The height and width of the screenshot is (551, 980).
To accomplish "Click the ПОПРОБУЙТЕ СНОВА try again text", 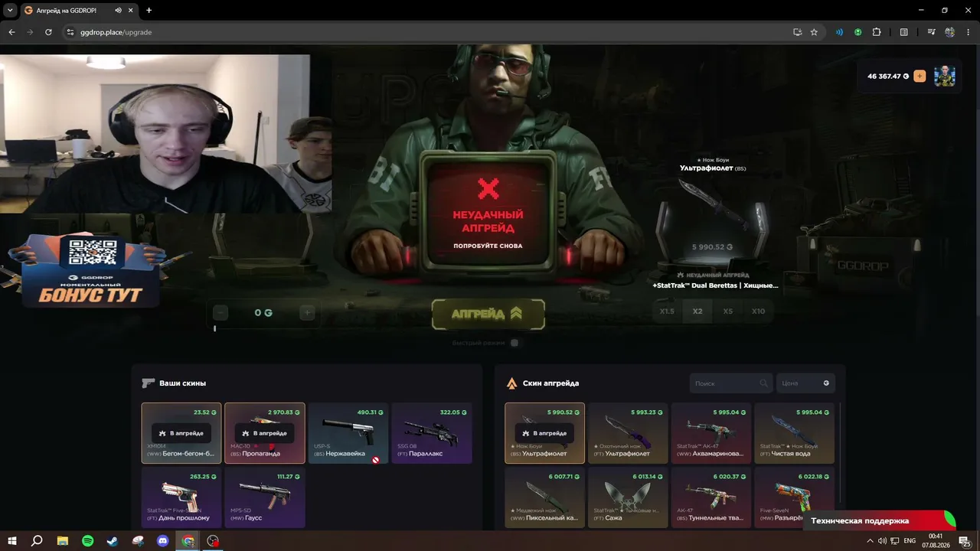I will pyautogui.click(x=488, y=246).
